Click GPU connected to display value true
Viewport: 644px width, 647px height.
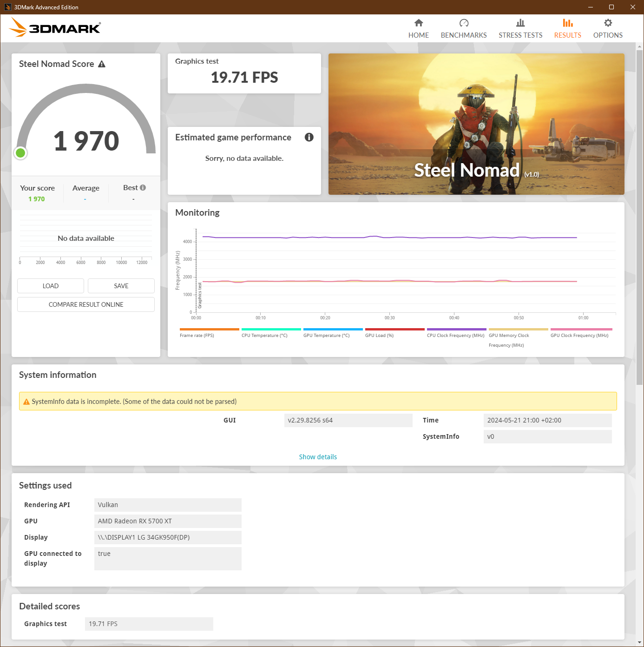coord(168,559)
